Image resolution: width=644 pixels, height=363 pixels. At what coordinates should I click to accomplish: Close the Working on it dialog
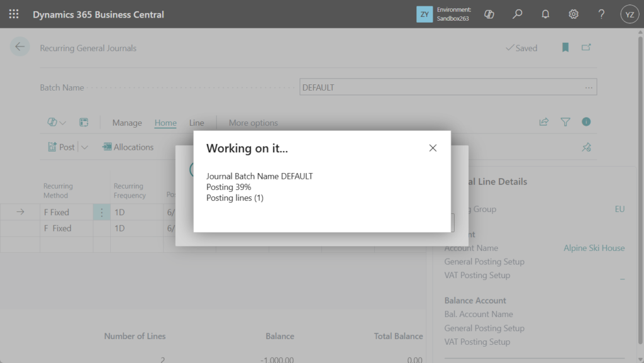click(433, 148)
